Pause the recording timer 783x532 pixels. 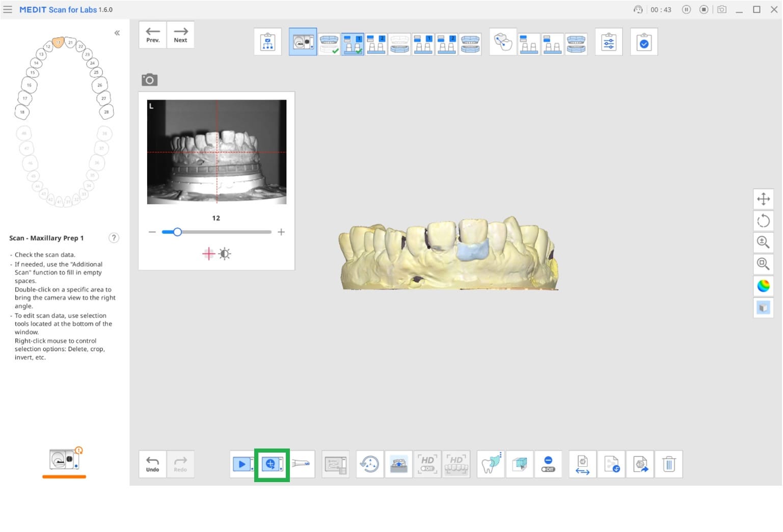pos(686,10)
